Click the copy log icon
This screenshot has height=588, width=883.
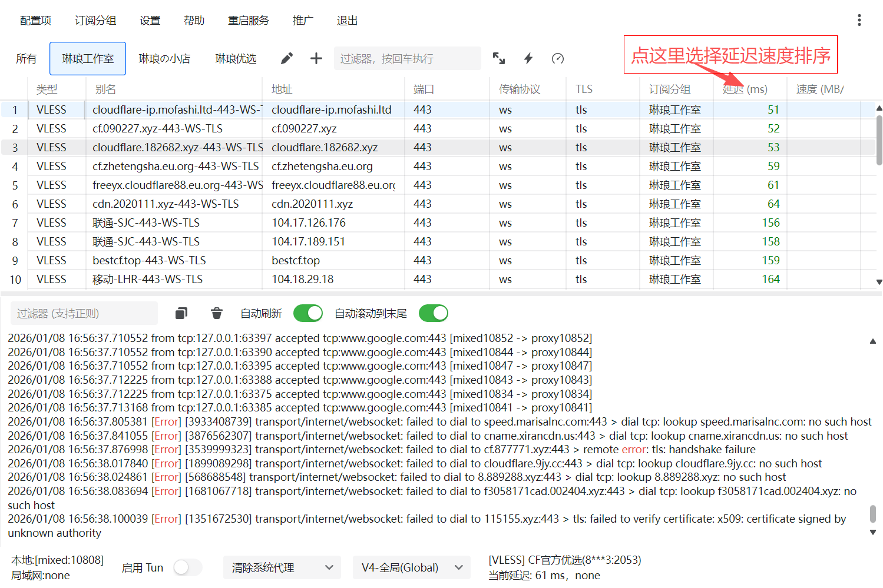click(x=181, y=313)
